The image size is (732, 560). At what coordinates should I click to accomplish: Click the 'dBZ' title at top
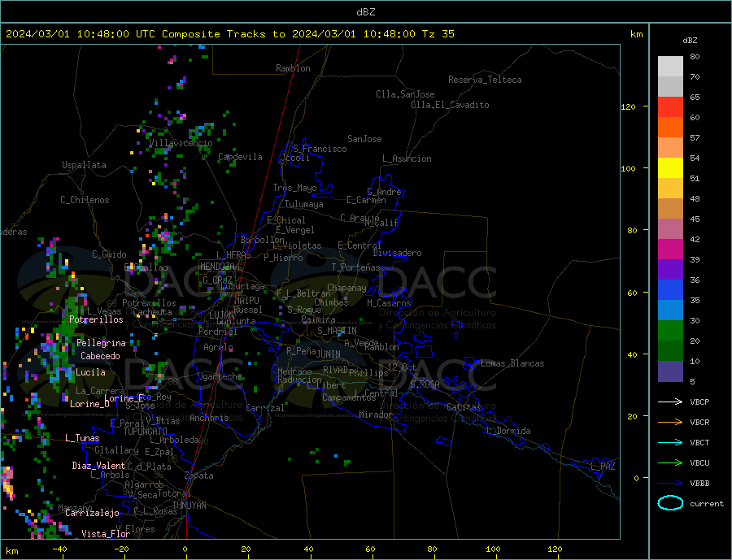365,12
